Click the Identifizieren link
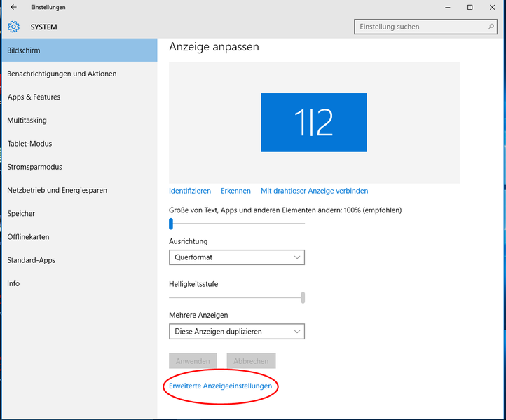The height and width of the screenshot is (420, 506). (190, 191)
